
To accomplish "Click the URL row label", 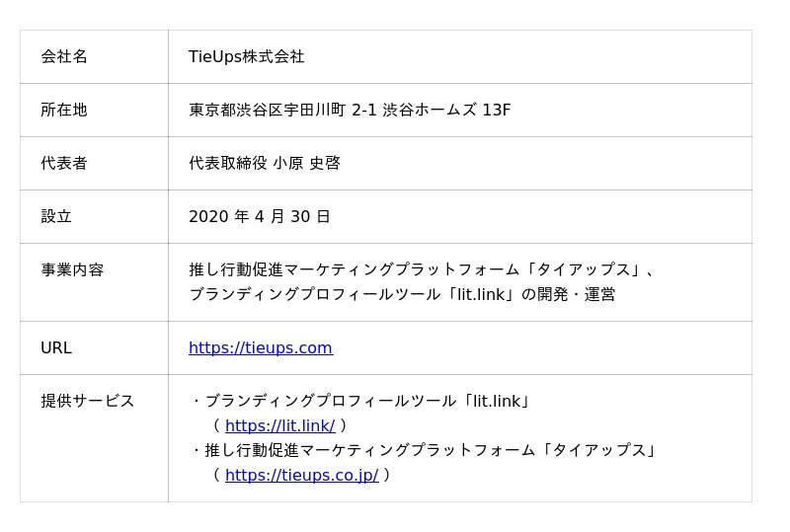I will pos(56,347).
